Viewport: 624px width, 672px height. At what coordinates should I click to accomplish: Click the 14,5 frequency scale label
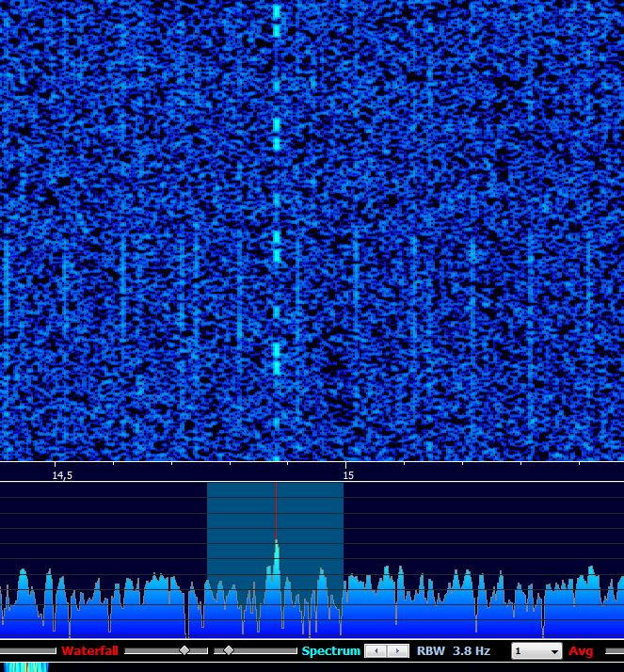tap(62, 475)
